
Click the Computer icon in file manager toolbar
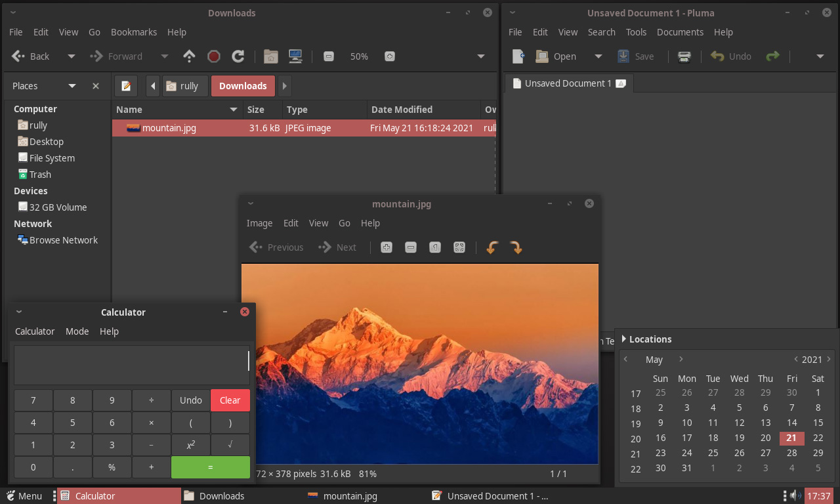point(295,56)
